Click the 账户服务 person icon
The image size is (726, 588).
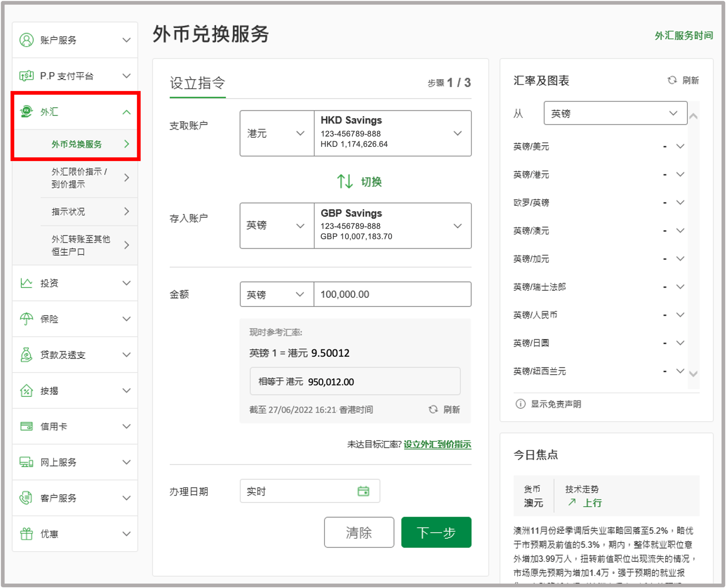tap(27, 40)
